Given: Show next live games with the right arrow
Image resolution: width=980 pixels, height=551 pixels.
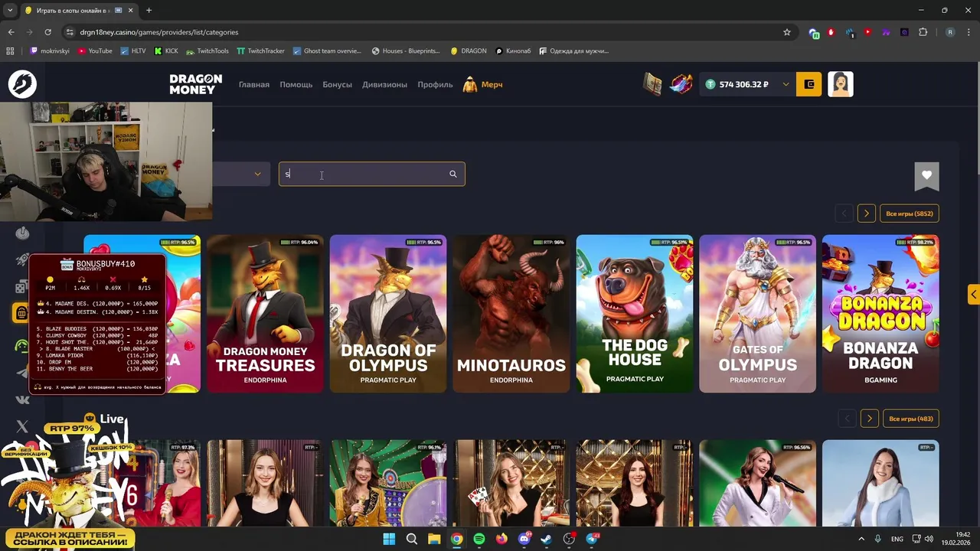Looking at the screenshot, I should click(869, 419).
